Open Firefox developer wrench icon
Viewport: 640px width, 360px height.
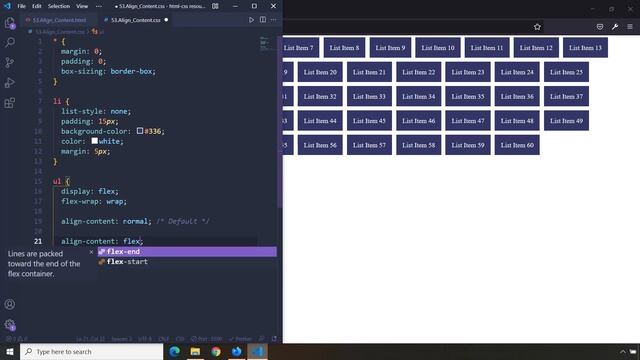(x=615, y=27)
